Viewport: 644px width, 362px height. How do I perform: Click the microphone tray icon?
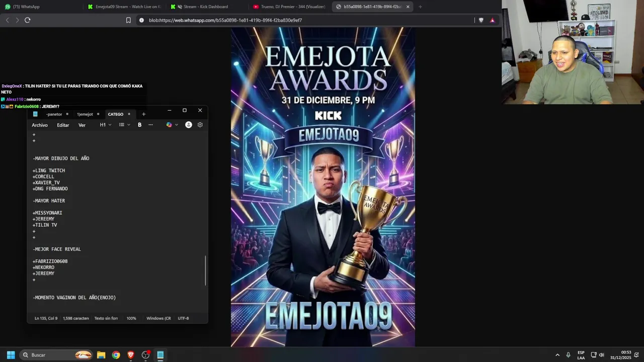(x=568, y=355)
